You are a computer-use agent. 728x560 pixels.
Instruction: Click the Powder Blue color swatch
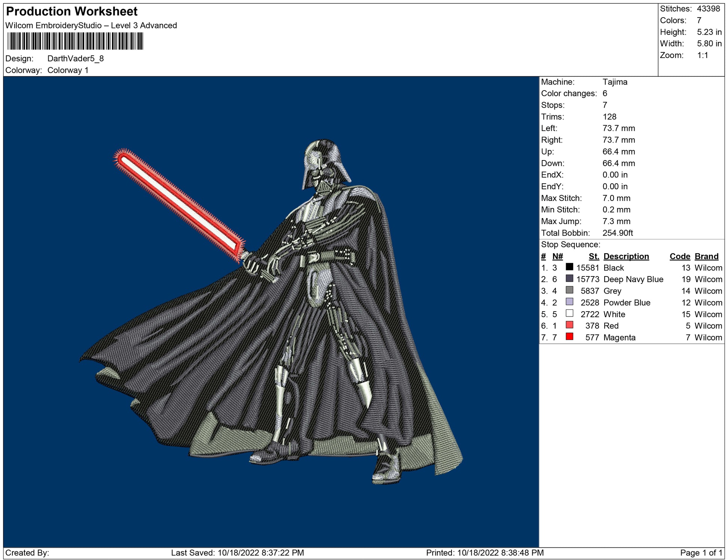[569, 302]
